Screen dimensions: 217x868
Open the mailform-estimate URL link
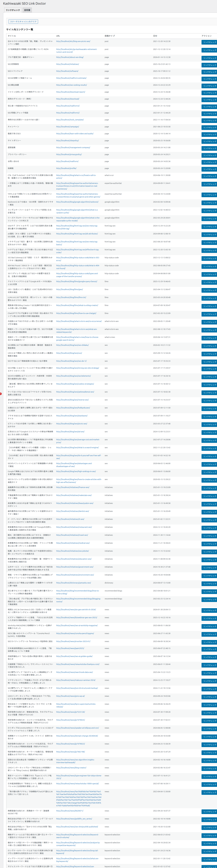[x=71, y=78]
